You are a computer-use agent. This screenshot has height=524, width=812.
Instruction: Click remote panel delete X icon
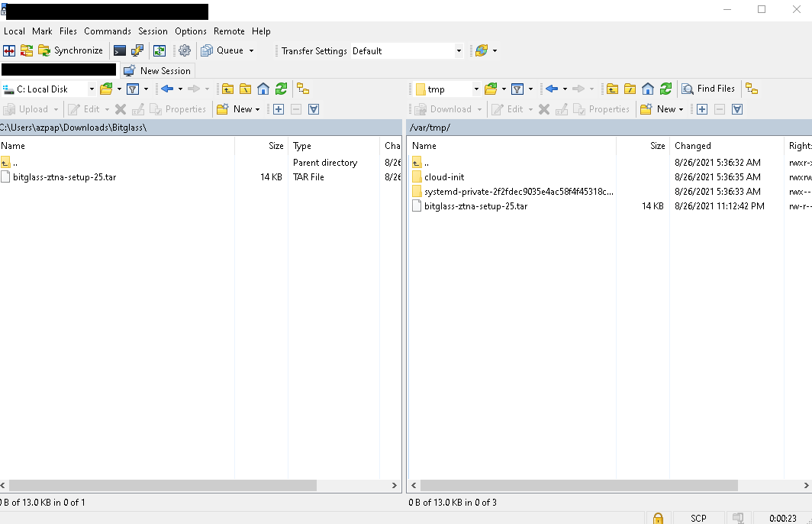pyautogui.click(x=543, y=109)
